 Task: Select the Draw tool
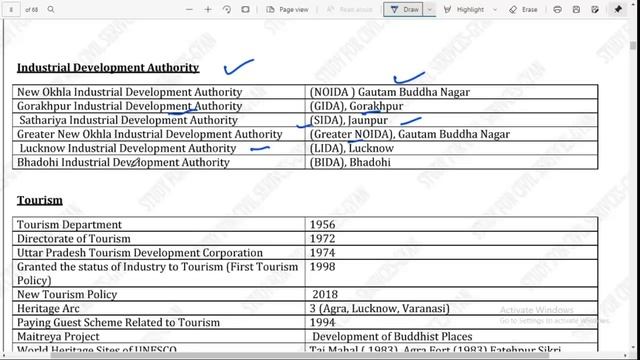coord(403,9)
